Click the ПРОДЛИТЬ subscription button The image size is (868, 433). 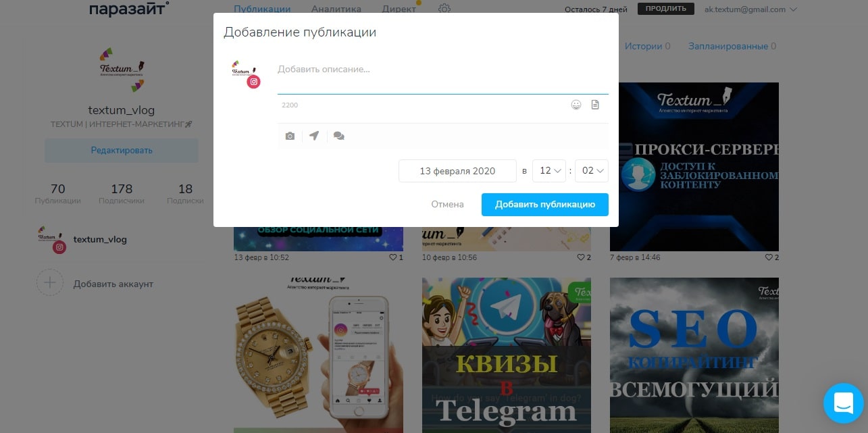pyautogui.click(x=665, y=9)
